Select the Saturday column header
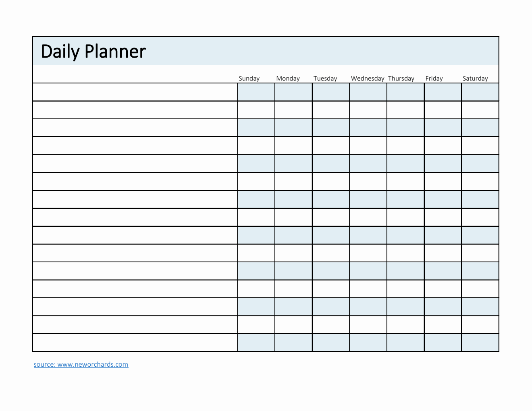 coord(475,78)
